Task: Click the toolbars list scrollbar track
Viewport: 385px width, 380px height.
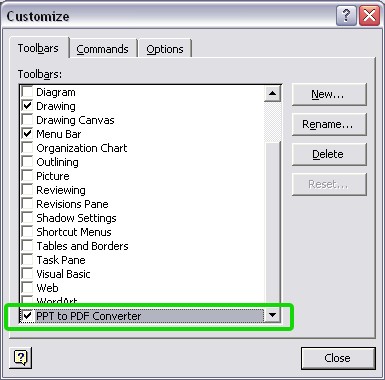Action: [272, 225]
